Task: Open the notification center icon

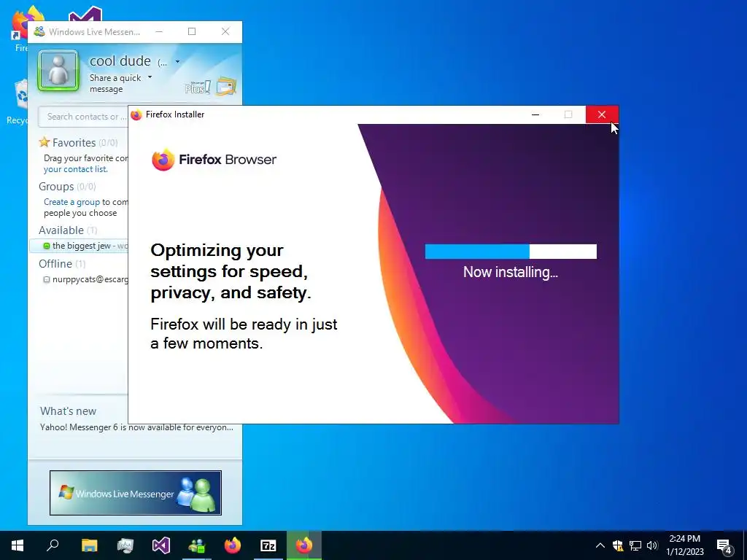Action: tap(724, 547)
